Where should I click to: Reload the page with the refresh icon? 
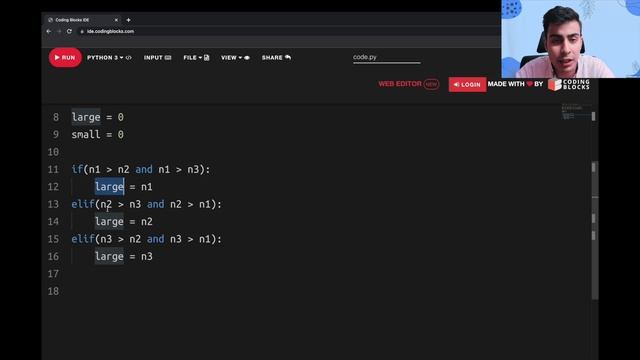pos(69,31)
